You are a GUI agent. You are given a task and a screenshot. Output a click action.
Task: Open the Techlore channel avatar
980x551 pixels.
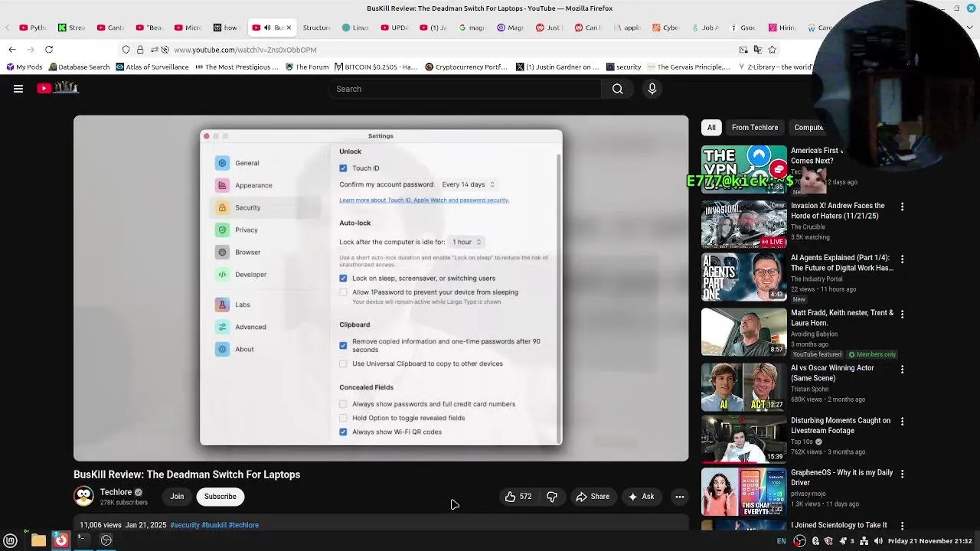click(83, 497)
